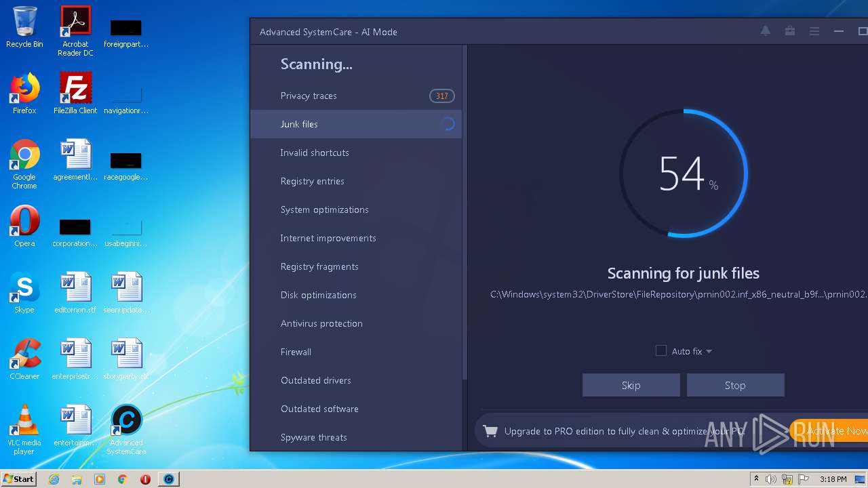Select FileZilla Client desktop shortcut

pos(75,94)
